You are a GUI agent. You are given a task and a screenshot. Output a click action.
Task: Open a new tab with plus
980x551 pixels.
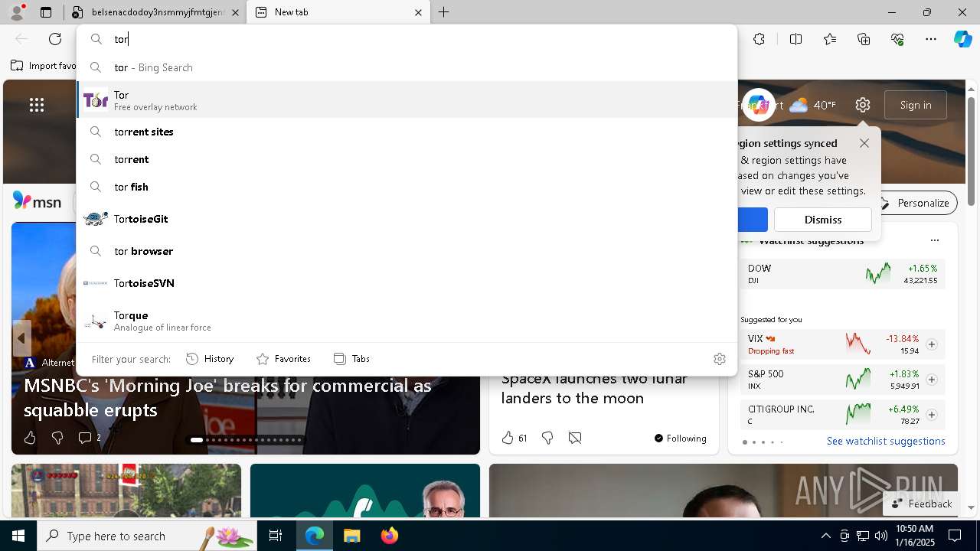tap(443, 12)
